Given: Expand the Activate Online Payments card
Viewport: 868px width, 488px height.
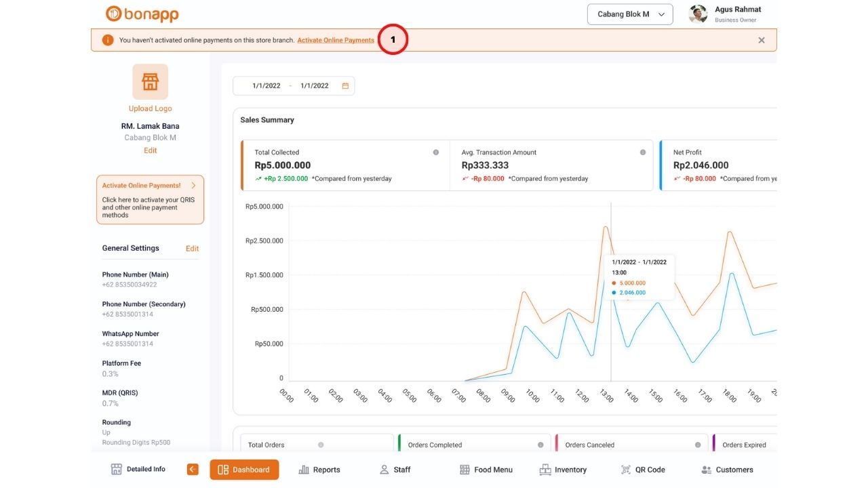Looking at the screenshot, I should click(193, 185).
